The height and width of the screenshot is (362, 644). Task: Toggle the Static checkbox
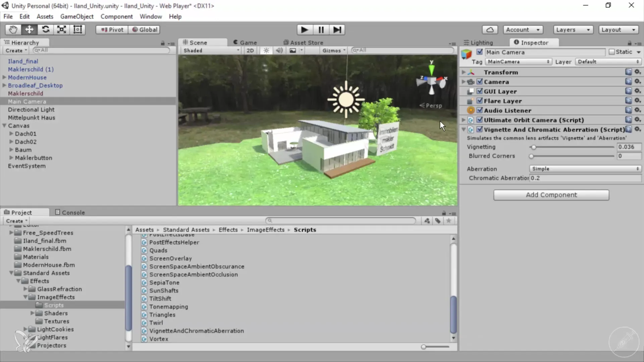612,52
